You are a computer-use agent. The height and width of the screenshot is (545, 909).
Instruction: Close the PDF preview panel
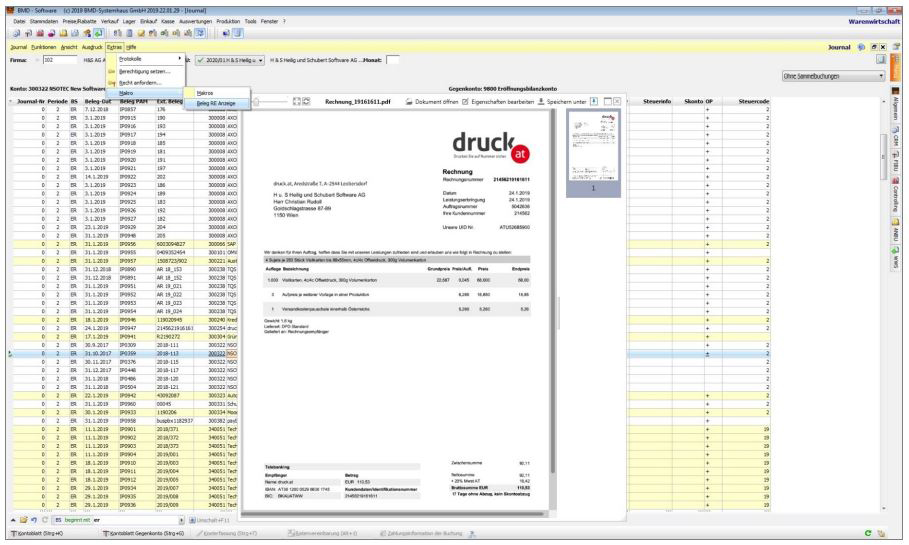617,101
